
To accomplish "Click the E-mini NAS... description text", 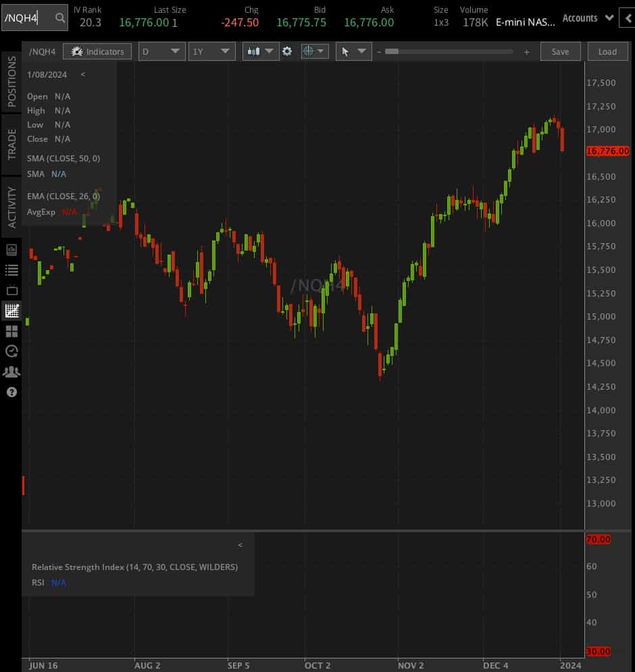I will pyautogui.click(x=526, y=22).
